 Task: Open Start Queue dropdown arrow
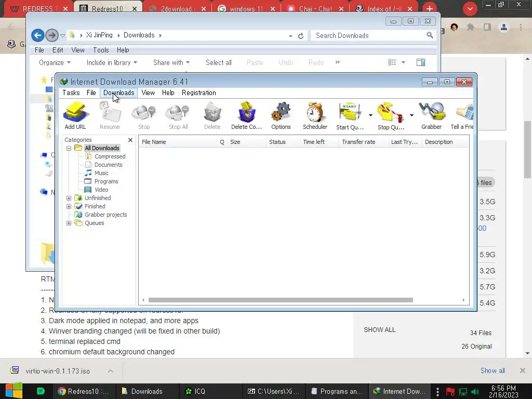(x=370, y=115)
